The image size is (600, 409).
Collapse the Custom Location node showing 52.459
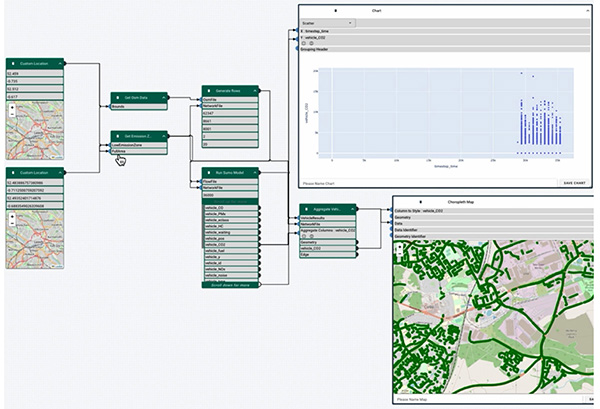[60, 64]
